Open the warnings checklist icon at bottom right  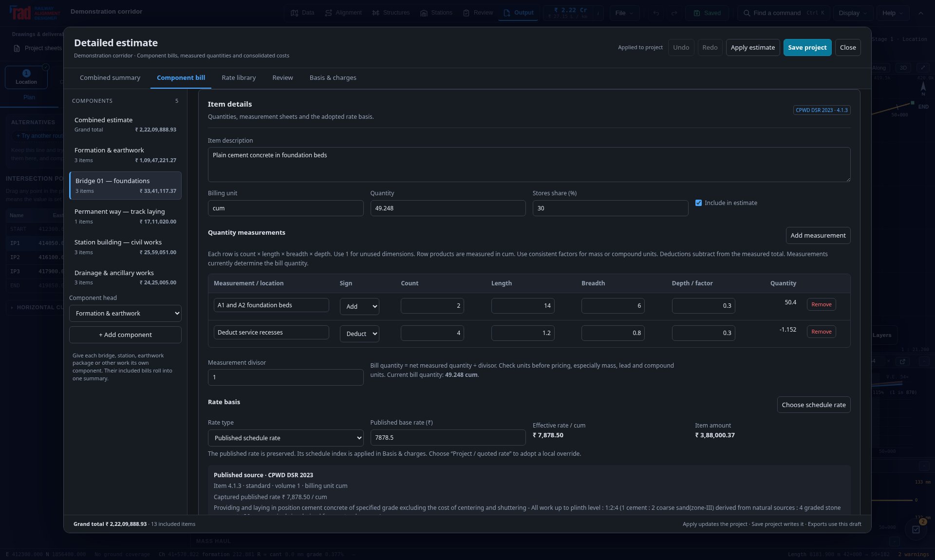click(x=916, y=529)
